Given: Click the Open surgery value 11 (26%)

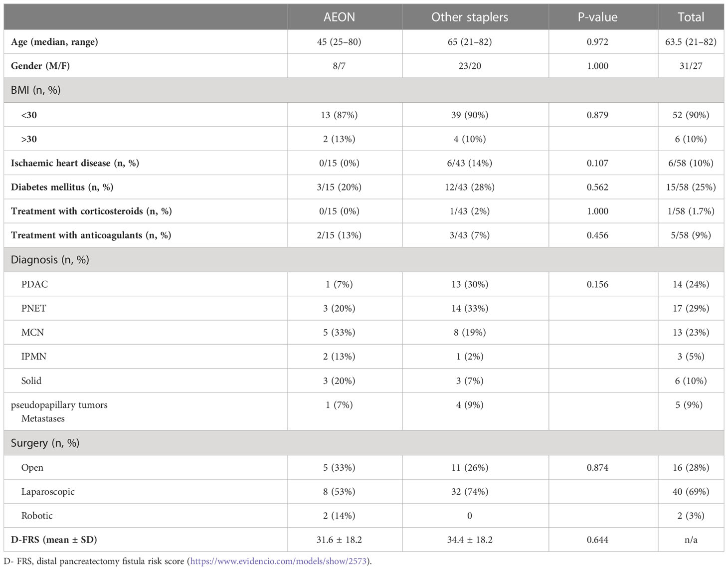Looking at the screenshot, I should point(470,468).
